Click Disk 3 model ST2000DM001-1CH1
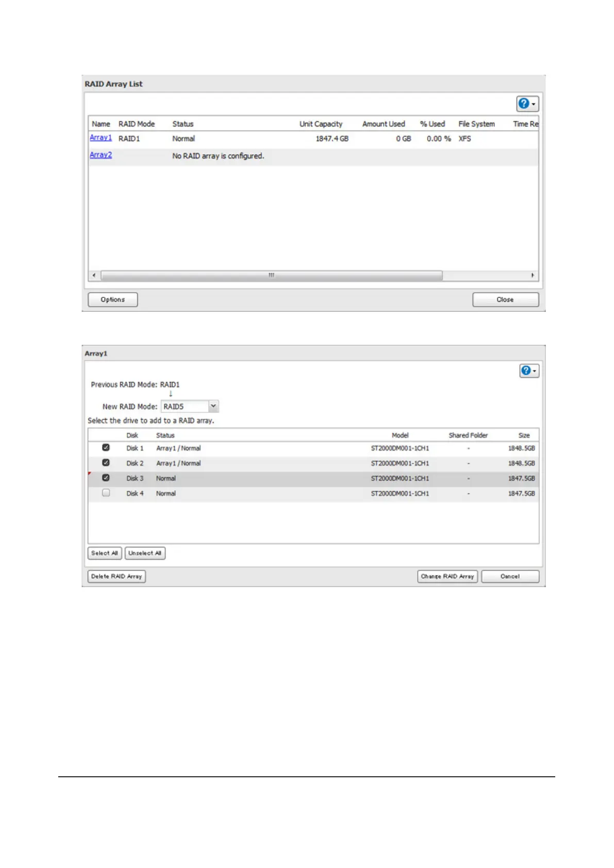 tap(400, 478)
